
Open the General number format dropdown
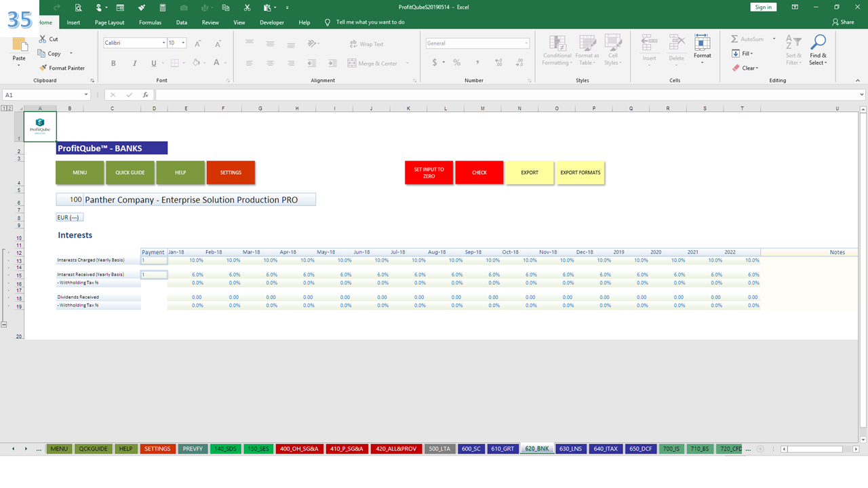click(526, 43)
